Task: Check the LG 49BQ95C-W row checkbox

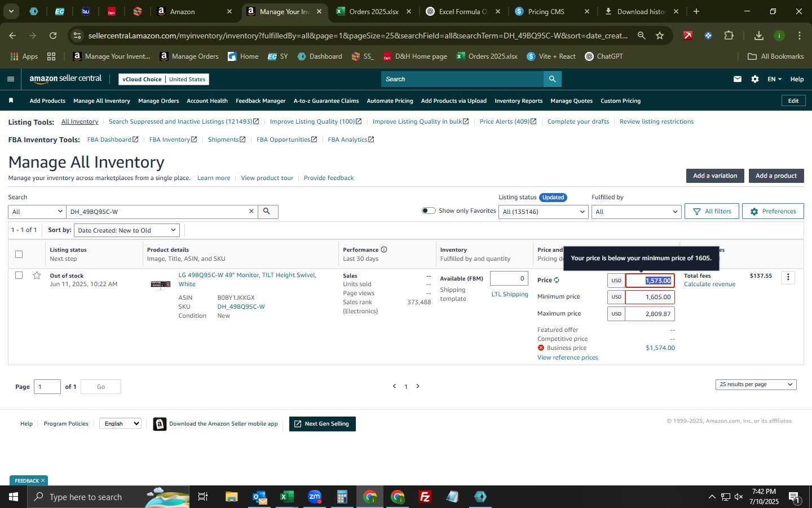Action: pos(19,275)
